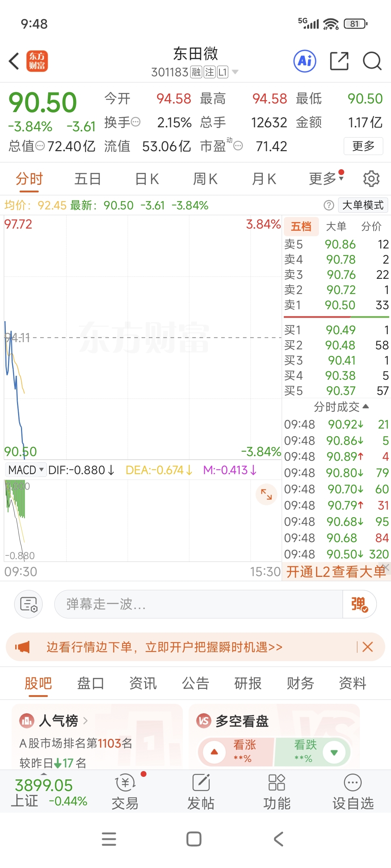The image size is (391, 868).
Task: Show help for large-order mode
Action: 329,205
